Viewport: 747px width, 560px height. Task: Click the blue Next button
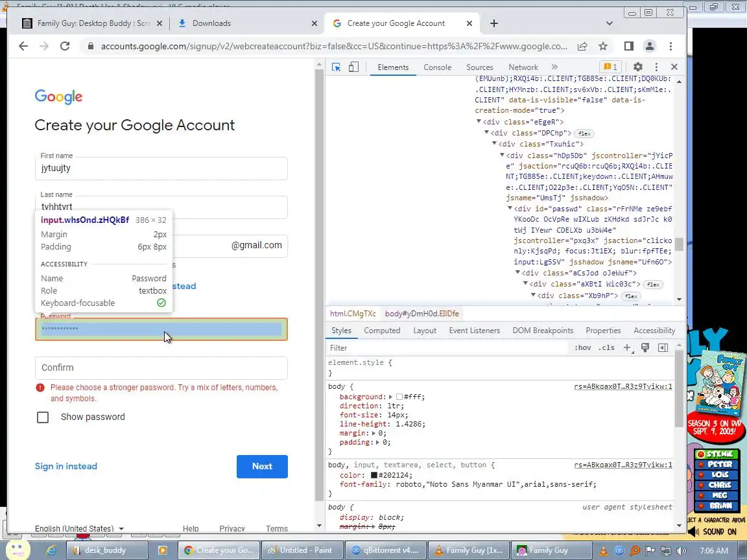262,467
